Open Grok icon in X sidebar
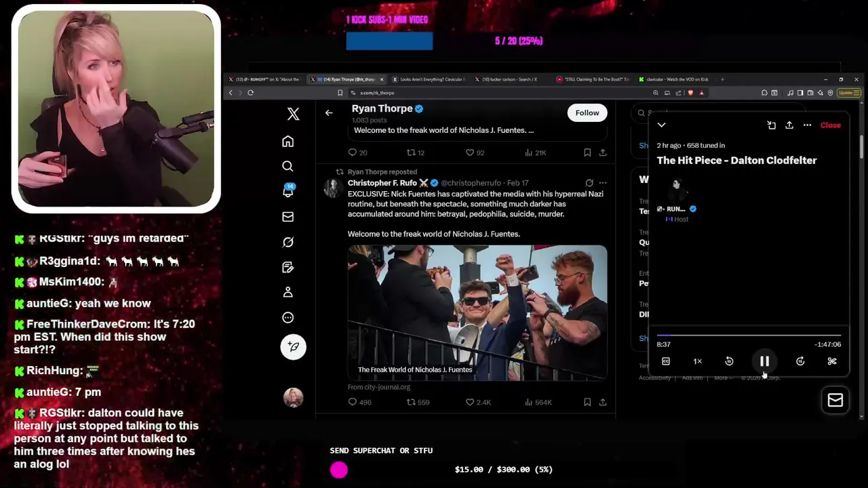868x488 pixels. (x=288, y=242)
